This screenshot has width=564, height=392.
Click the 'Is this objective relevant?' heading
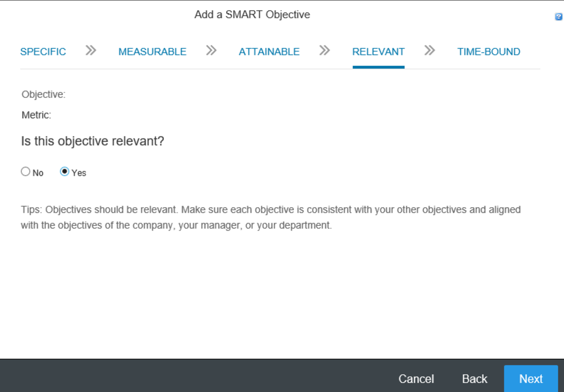[x=92, y=141]
